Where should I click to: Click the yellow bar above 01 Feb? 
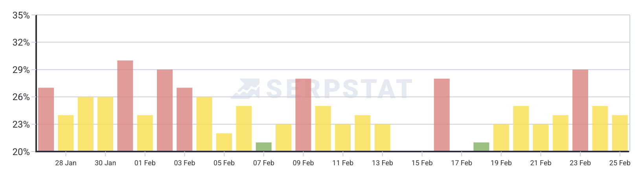(x=145, y=133)
